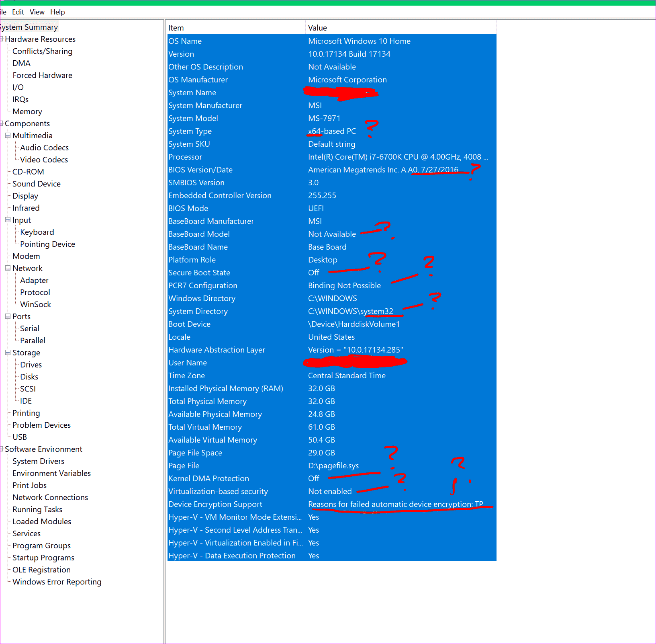This screenshot has height=644, width=656.
Task: Open Conflicts/Sharing entry
Action: point(43,51)
